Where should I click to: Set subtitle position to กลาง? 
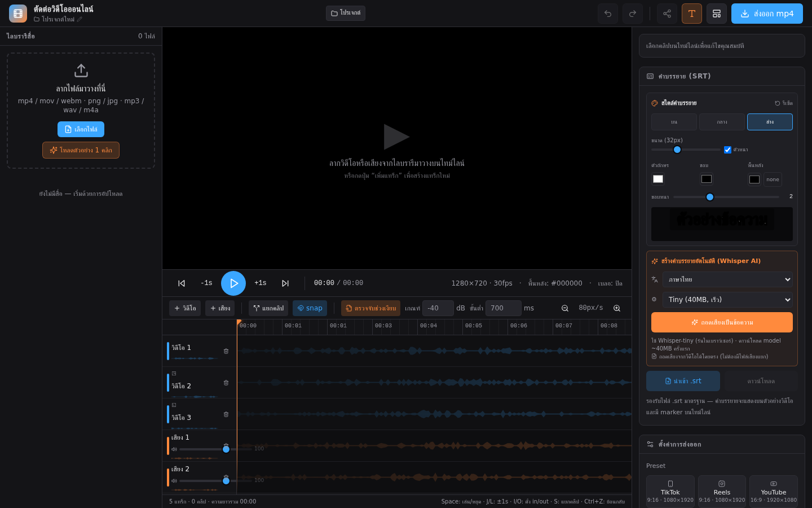pos(722,122)
